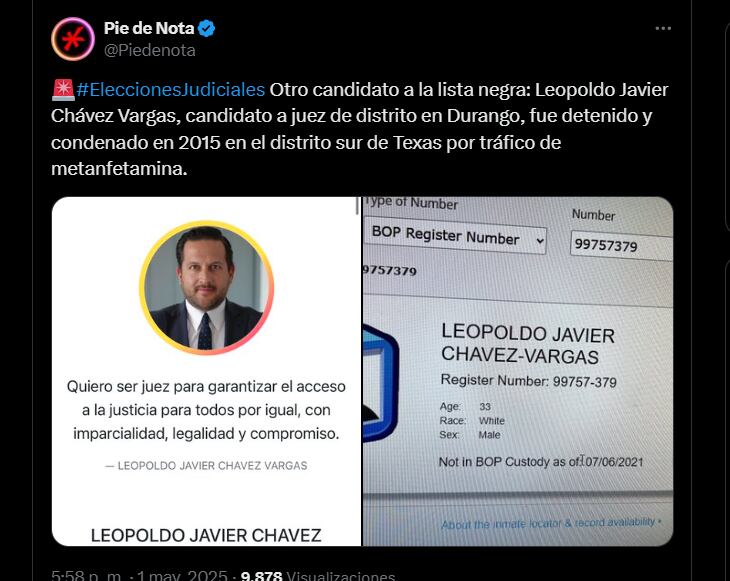Image resolution: width=730 pixels, height=581 pixels.
Task: Click the bottom LEOPOLDO JAVIER CHAVEZ heading
Action: [206, 535]
